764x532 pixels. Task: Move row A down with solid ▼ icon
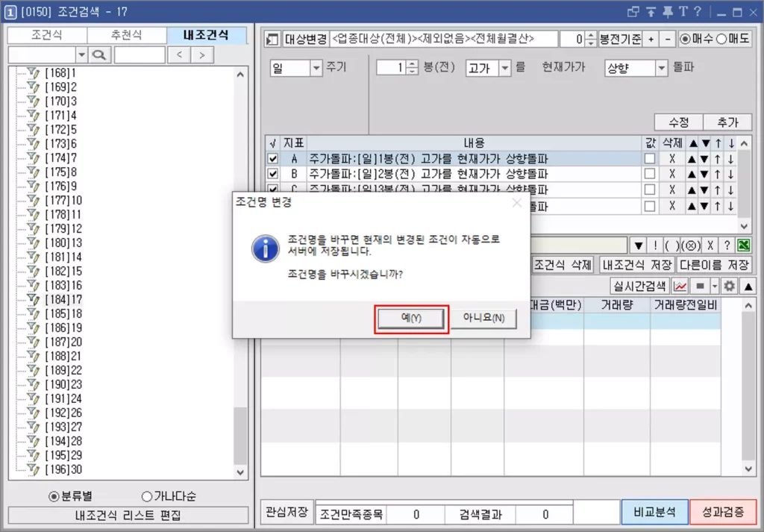(704, 159)
